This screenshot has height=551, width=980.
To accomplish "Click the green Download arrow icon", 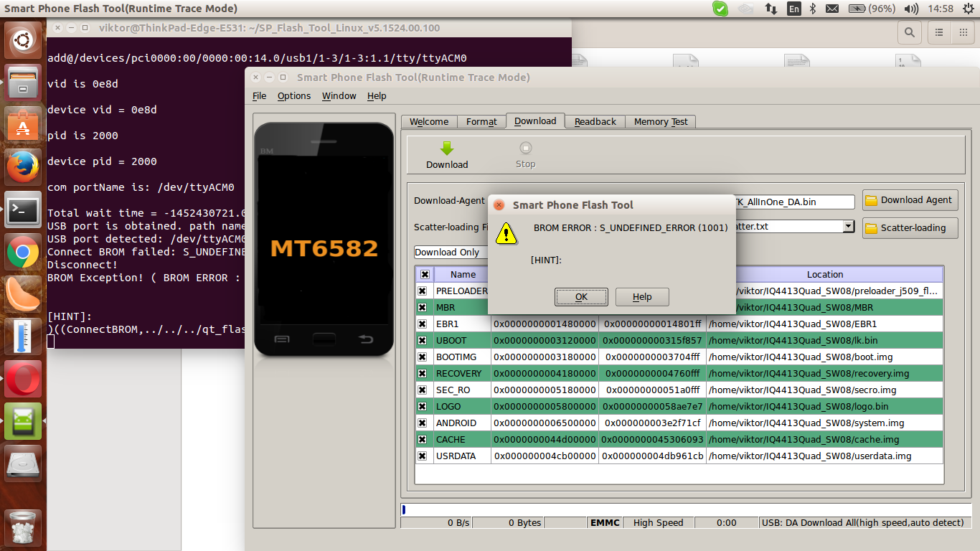I will tap(446, 149).
